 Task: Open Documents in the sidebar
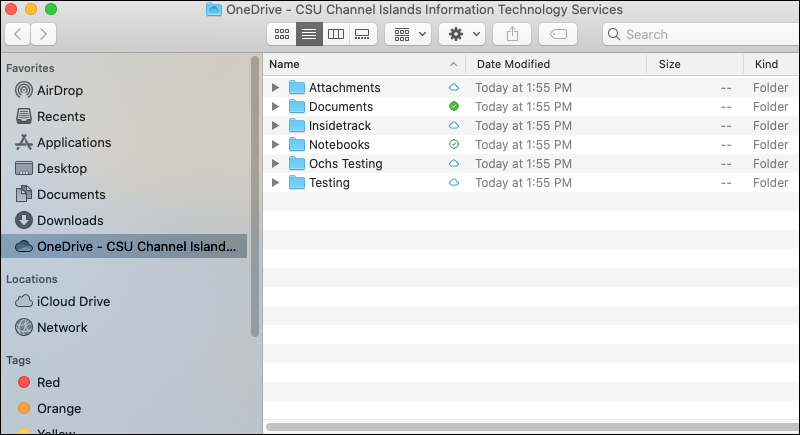tap(60, 194)
